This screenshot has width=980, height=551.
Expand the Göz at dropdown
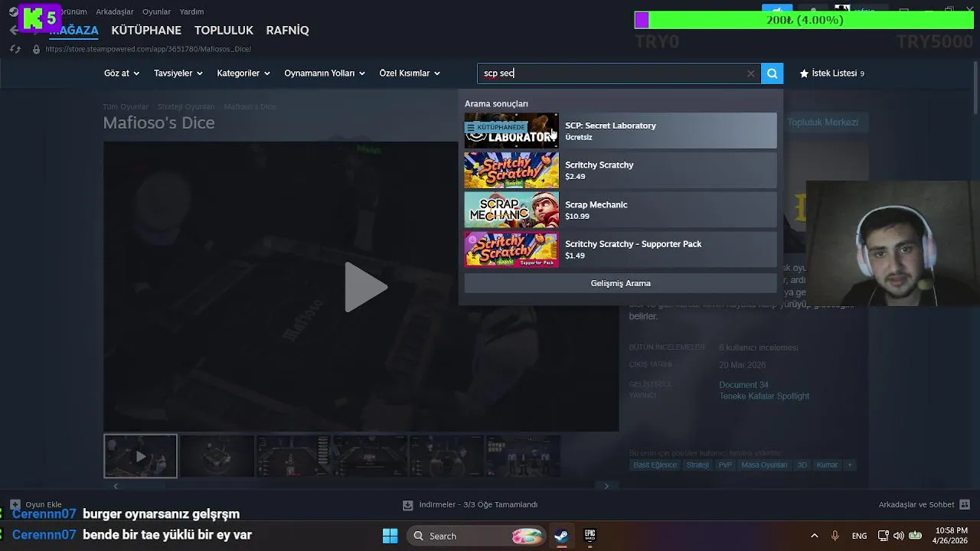[122, 73]
